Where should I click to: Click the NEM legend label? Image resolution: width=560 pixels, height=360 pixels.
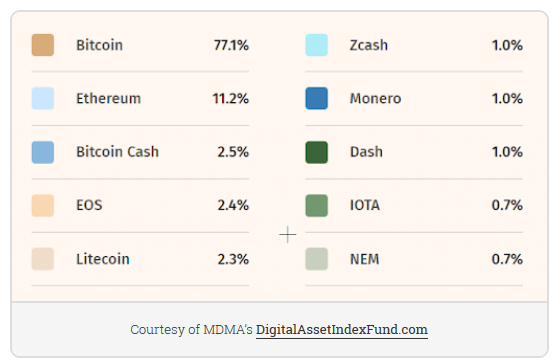[364, 259]
